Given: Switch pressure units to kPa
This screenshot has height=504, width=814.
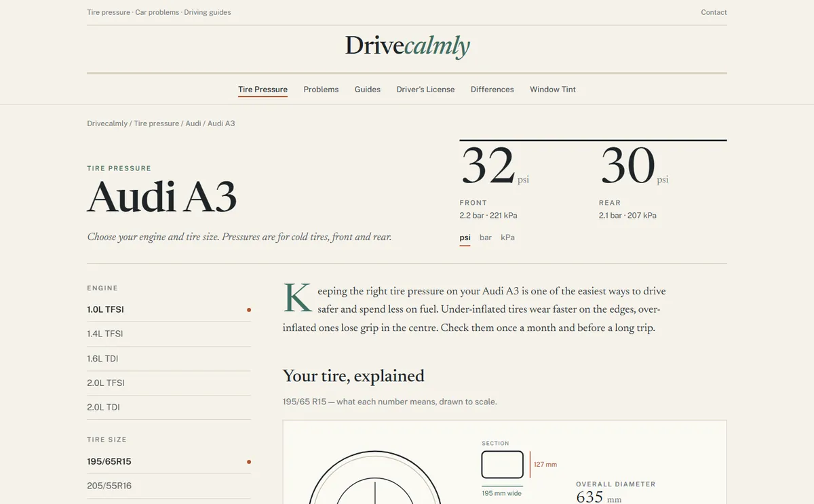Looking at the screenshot, I should (507, 238).
